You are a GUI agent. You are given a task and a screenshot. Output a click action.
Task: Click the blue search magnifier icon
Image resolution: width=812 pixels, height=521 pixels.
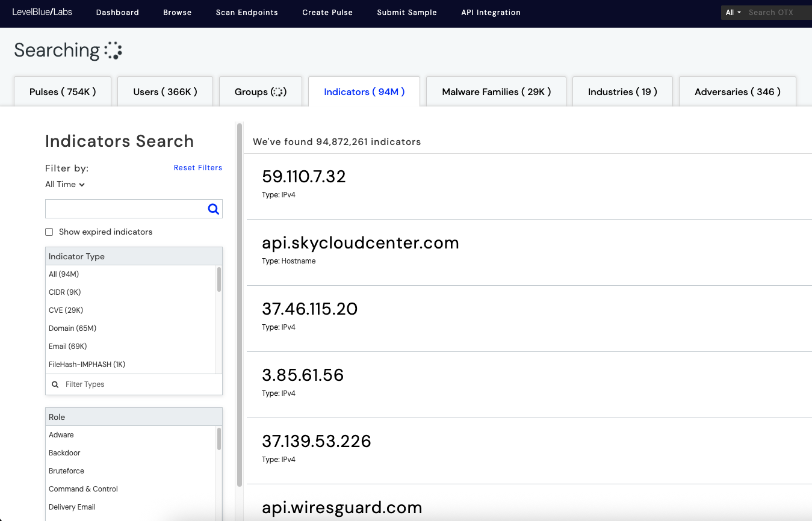tap(213, 209)
